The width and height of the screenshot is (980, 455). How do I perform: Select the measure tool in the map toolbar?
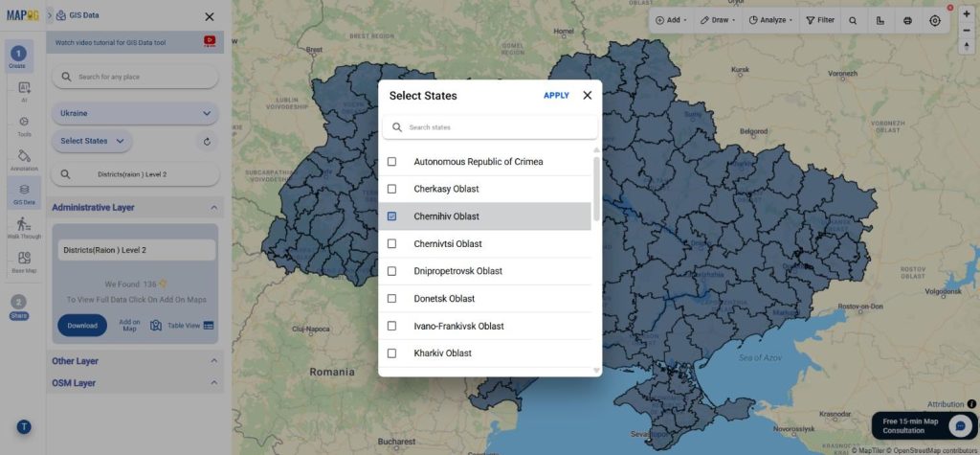point(880,20)
